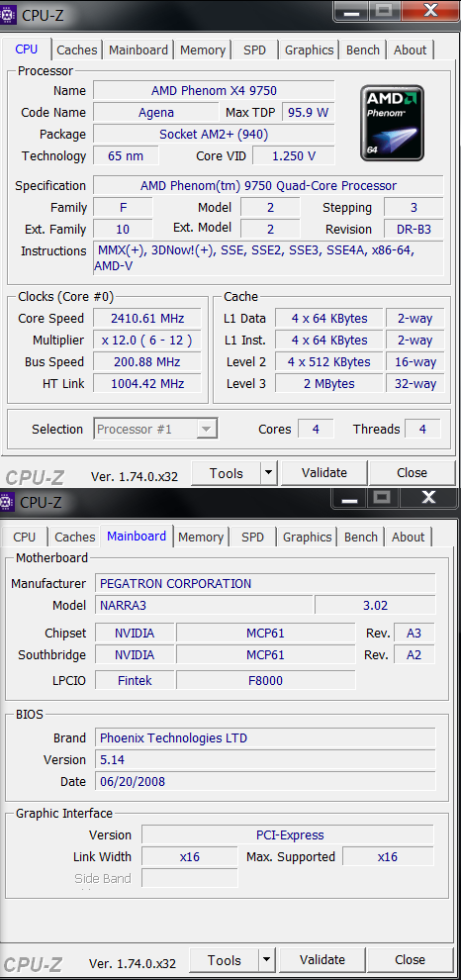Click the Tools button in the top window
Viewport: 461px width, 980px height.
pos(227,473)
